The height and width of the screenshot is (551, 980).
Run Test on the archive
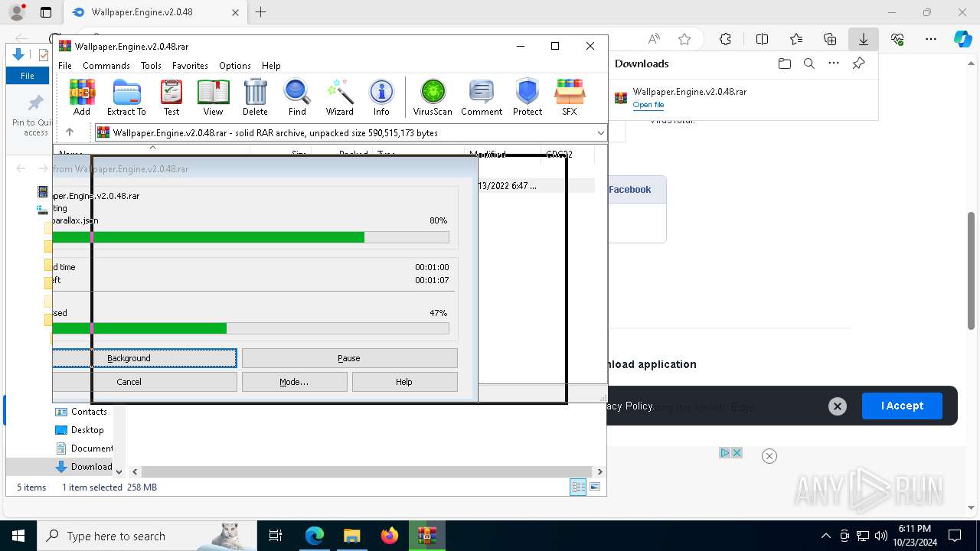[x=171, y=97]
